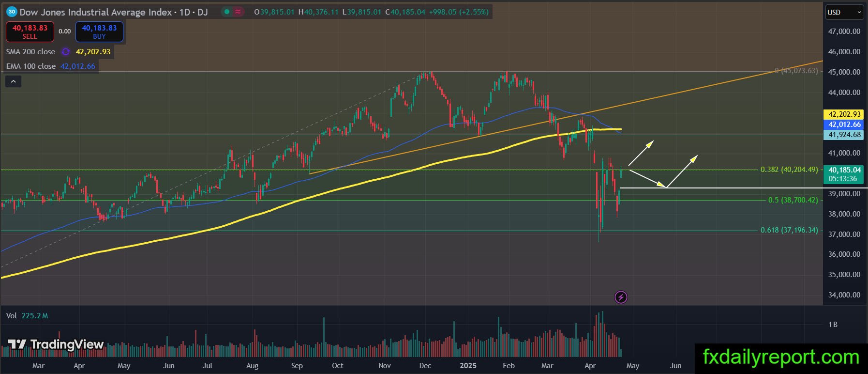Click the Oct label on time axis
Image resolution: width=868 pixels, height=374 pixels.
(338, 366)
